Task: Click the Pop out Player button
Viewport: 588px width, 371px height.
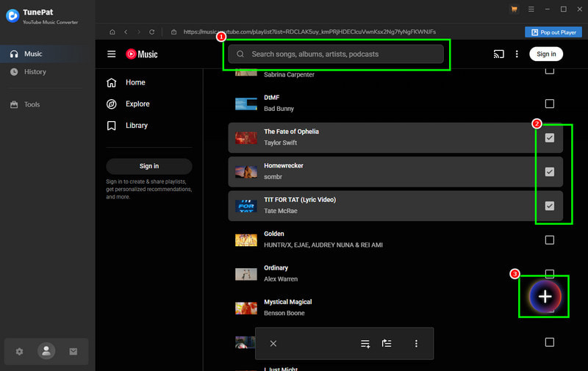Action: click(553, 32)
